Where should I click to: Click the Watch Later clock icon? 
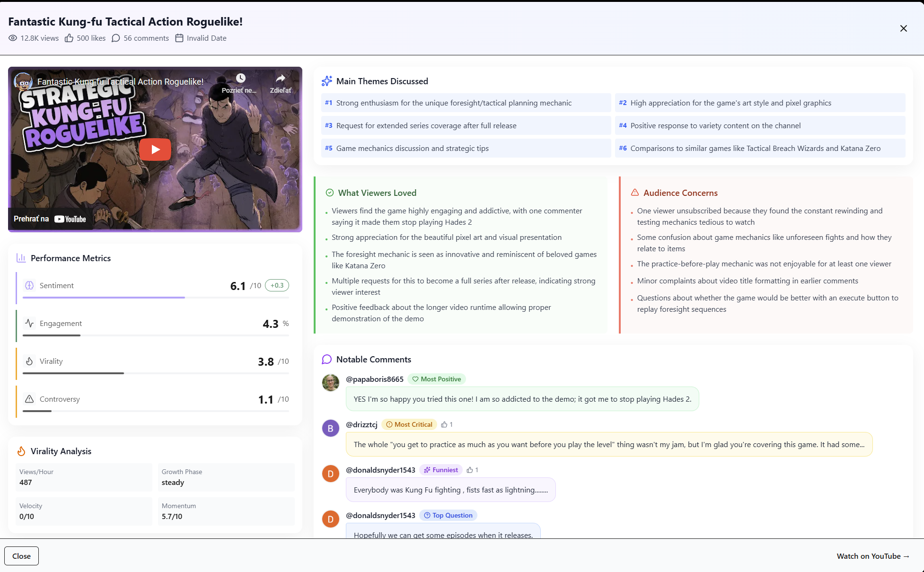coord(240,78)
